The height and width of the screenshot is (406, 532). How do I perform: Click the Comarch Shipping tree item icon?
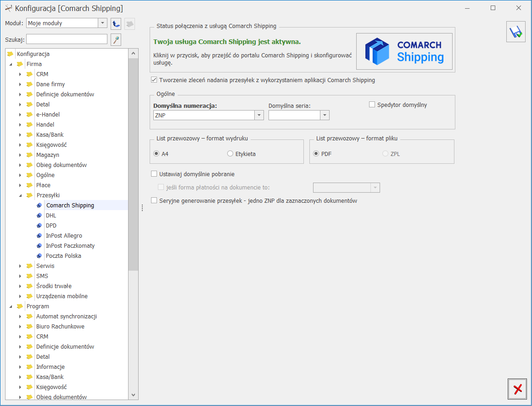click(x=39, y=205)
